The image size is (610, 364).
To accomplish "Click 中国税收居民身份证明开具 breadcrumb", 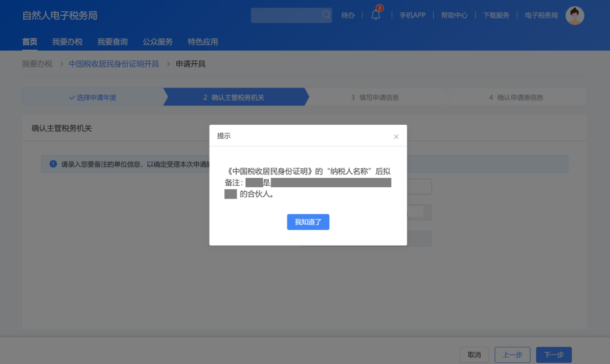I will coord(114,64).
